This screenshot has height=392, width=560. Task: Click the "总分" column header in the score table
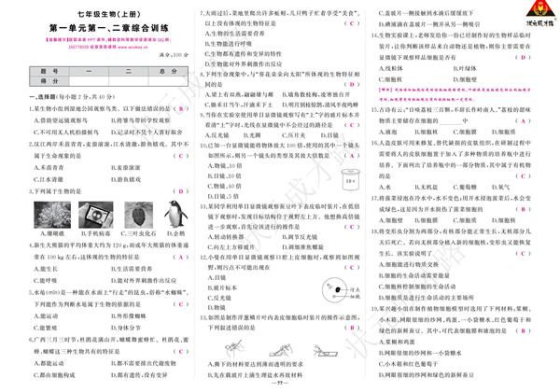[x=168, y=72]
